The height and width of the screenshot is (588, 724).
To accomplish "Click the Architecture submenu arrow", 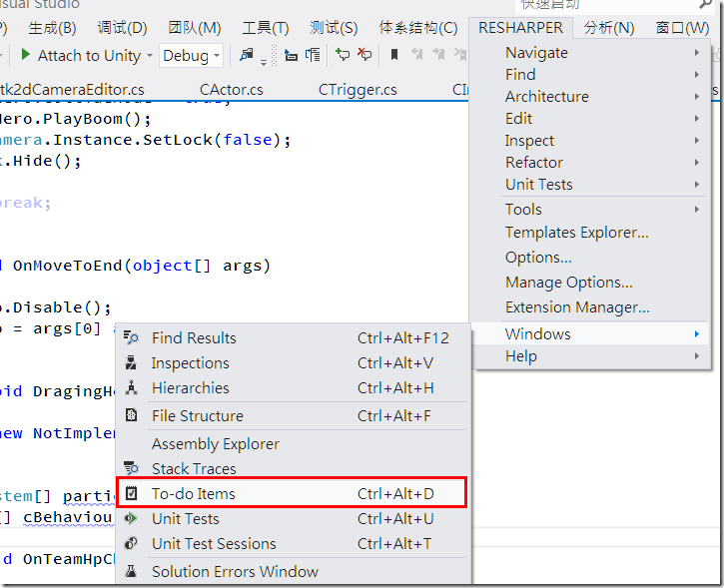I will (697, 97).
